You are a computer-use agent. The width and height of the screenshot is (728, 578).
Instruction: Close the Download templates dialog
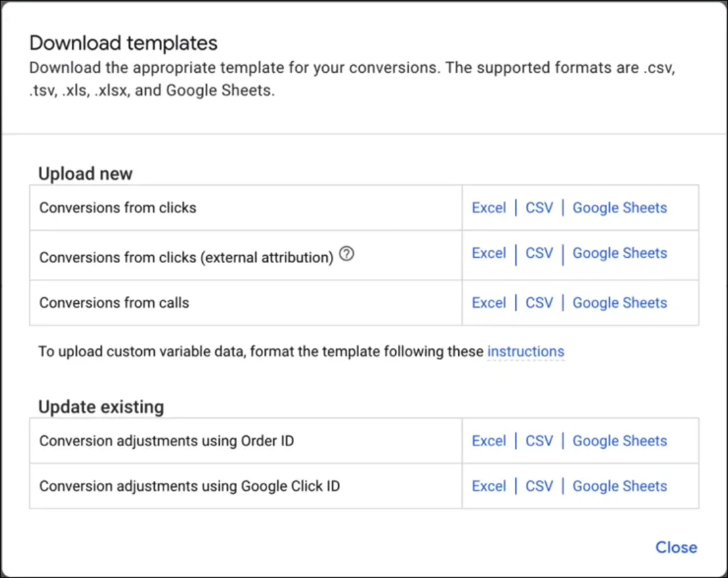tap(676, 547)
